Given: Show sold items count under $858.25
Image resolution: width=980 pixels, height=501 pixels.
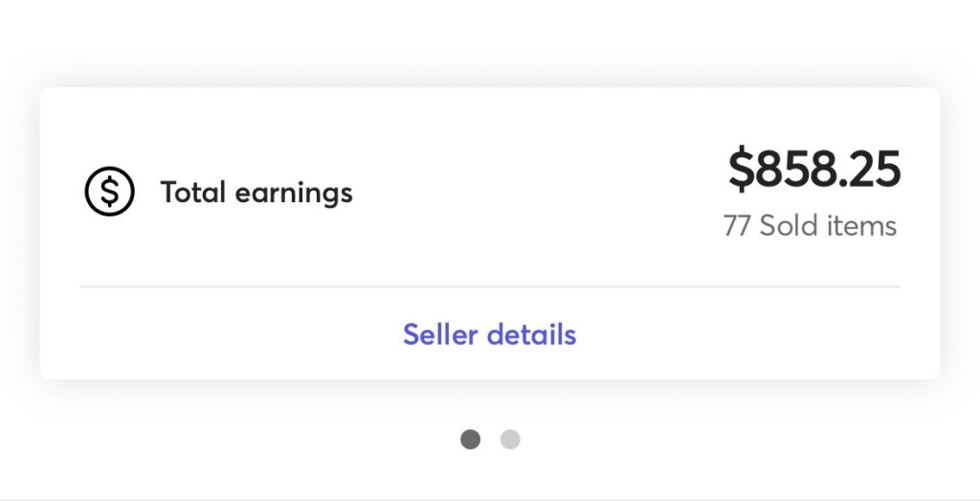Looking at the screenshot, I should [810, 226].
